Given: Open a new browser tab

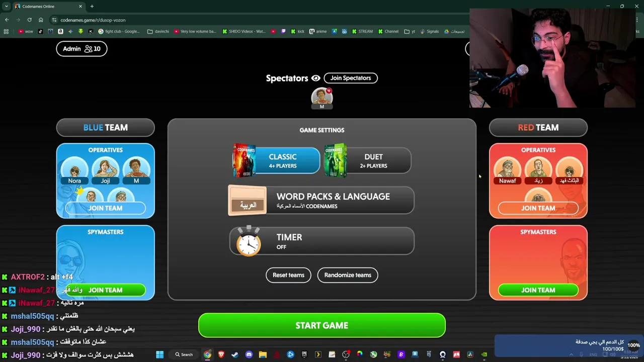Looking at the screenshot, I should click(x=92, y=6).
